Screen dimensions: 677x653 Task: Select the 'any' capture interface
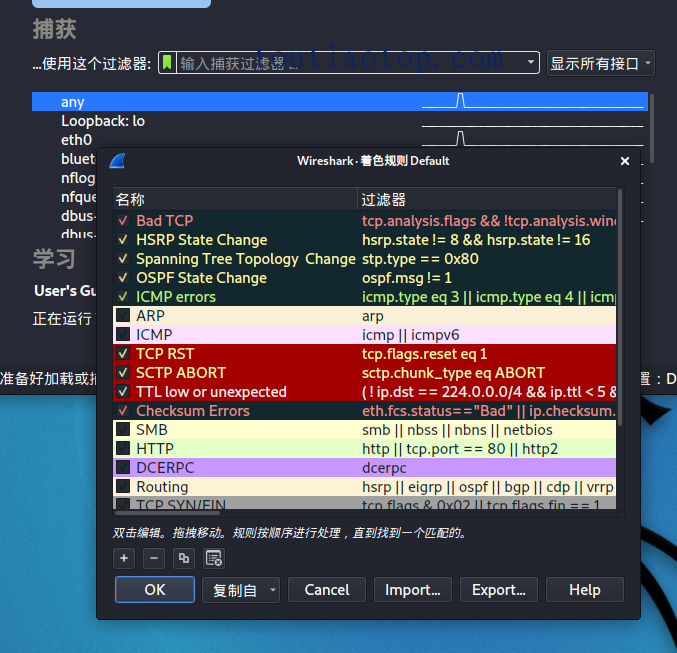tap(340, 102)
